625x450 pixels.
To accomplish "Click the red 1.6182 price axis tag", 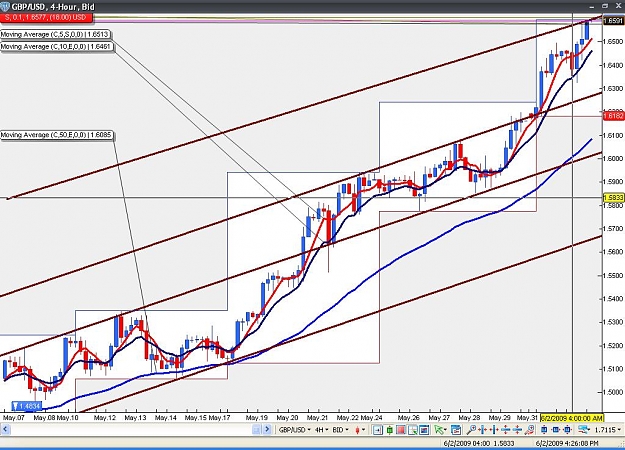I will point(613,116).
